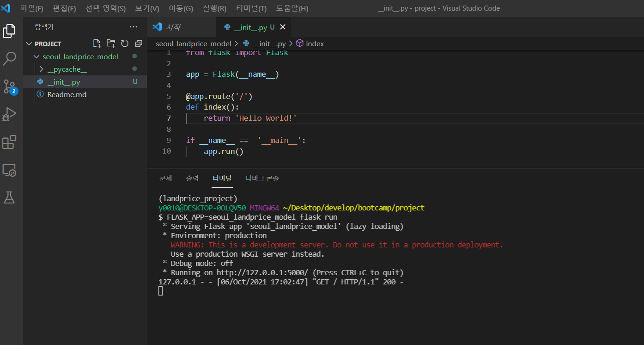Open the Search view in activity bar
Screen dimensions: 644x345
(9, 59)
